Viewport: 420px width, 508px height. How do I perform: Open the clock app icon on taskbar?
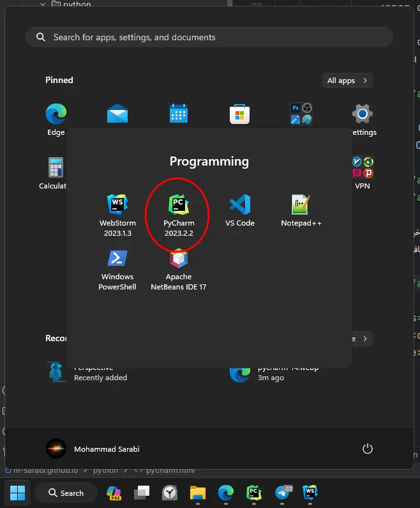[x=170, y=493]
